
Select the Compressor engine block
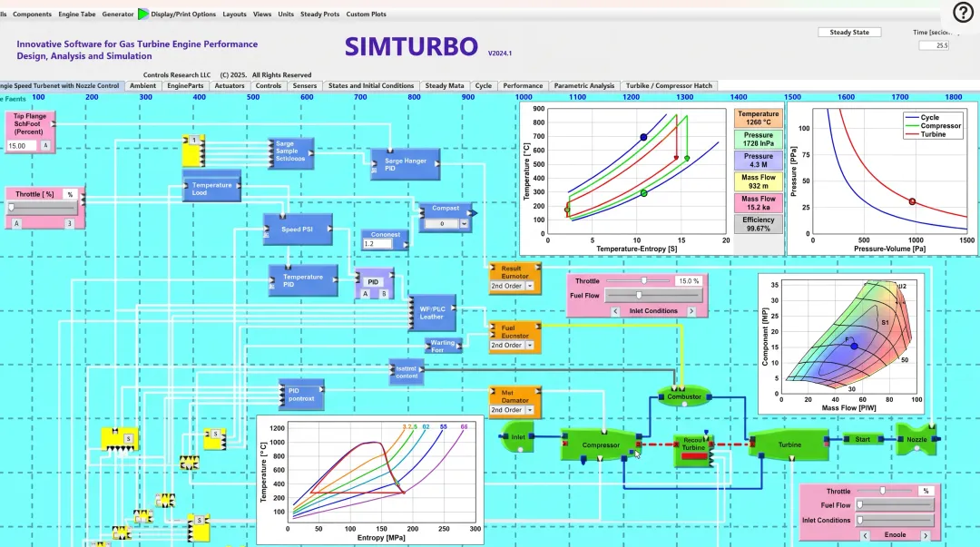(x=600, y=445)
